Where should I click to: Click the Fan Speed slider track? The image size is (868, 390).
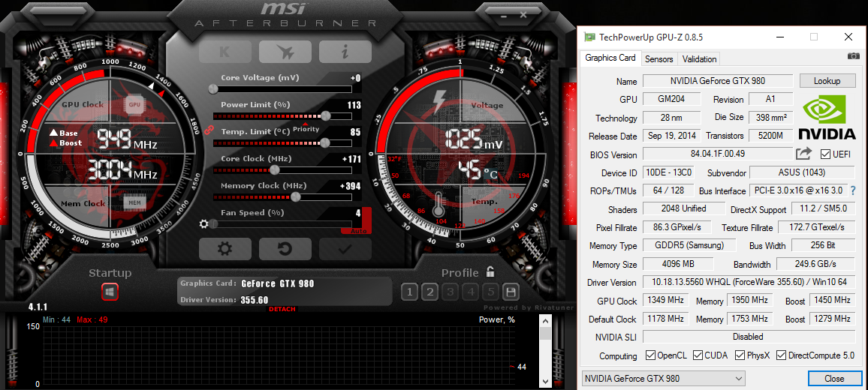point(282,224)
